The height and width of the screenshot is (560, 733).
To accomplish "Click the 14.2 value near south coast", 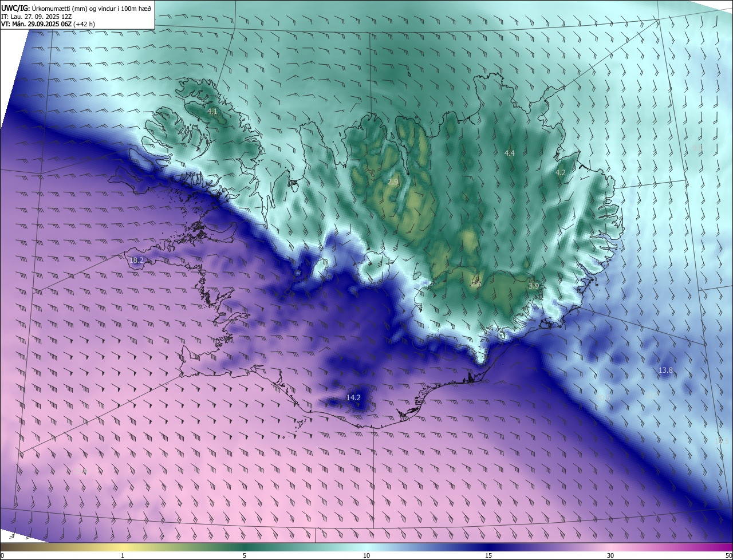I will coord(354,397).
